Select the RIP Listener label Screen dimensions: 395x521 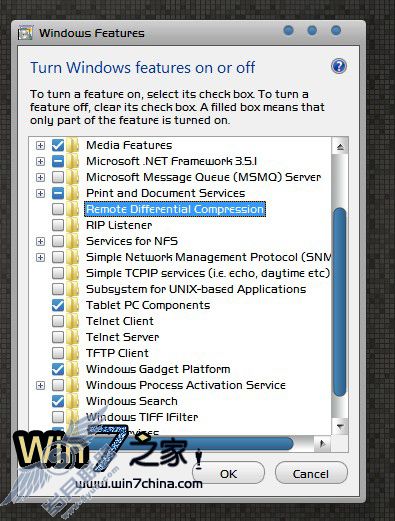coord(119,225)
